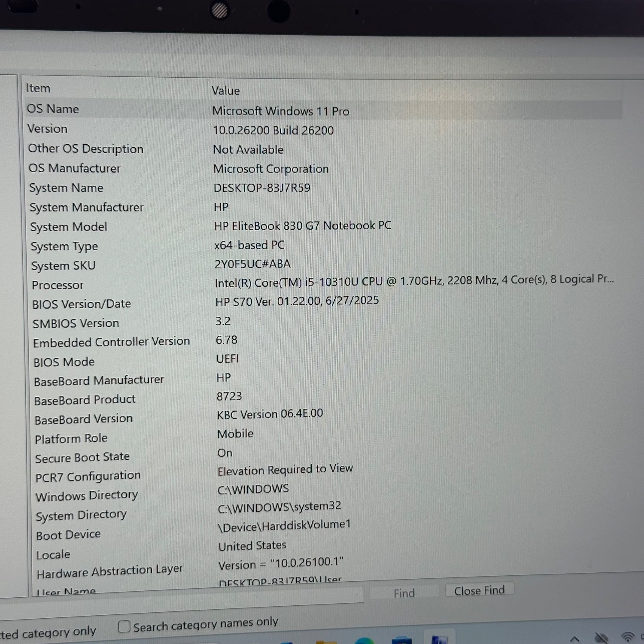Select the System Model row
The image size is (644, 644).
(69, 227)
